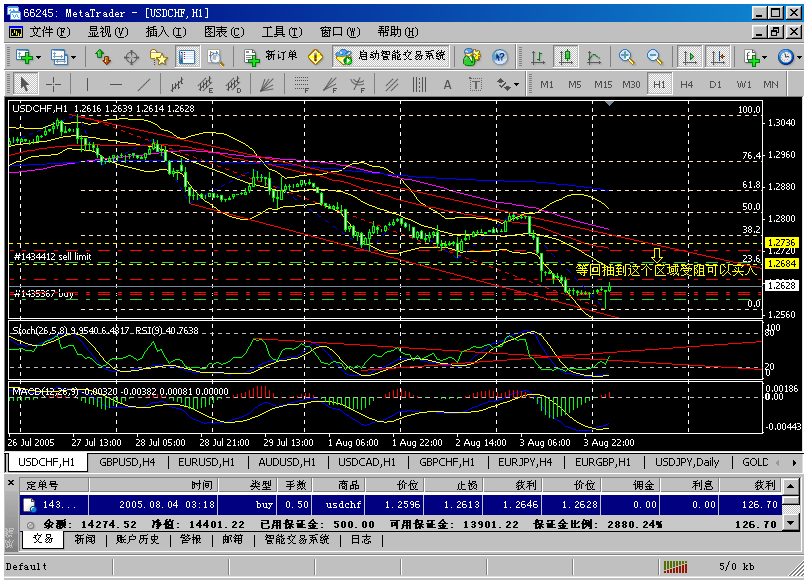This screenshot has width=808, height=580.
Task: Select the crosshair cursor tool
Action: 53,85
